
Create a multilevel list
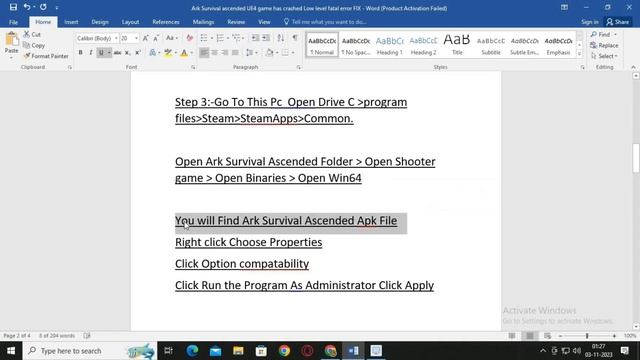[236, 38]
